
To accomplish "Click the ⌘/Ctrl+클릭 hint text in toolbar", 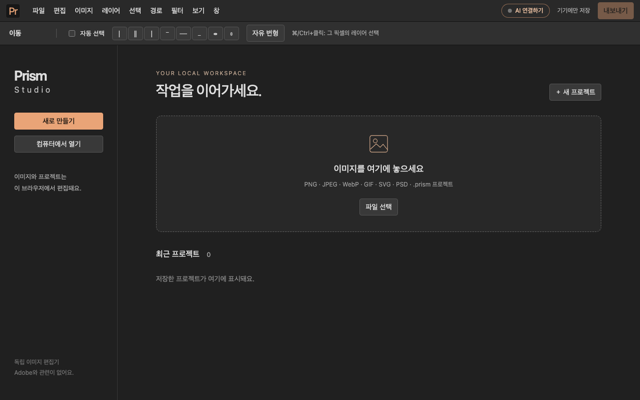I will [x=335, y=33].
